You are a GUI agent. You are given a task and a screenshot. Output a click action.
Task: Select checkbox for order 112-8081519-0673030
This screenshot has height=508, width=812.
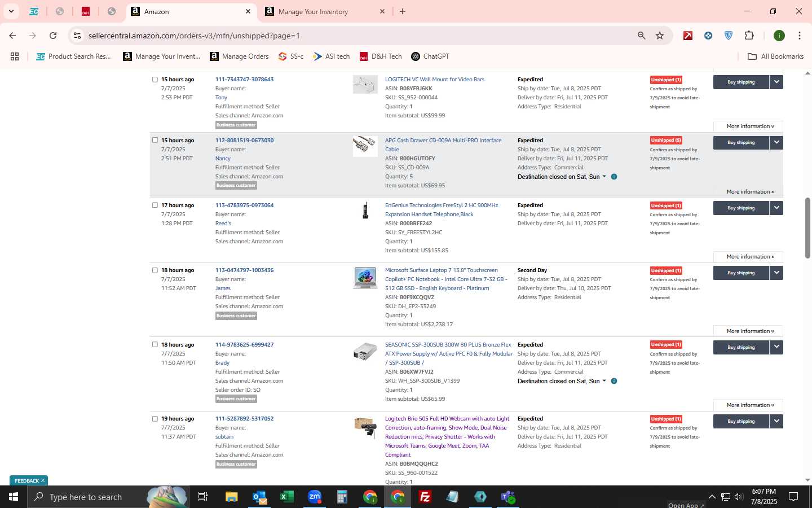click(155, 140)
